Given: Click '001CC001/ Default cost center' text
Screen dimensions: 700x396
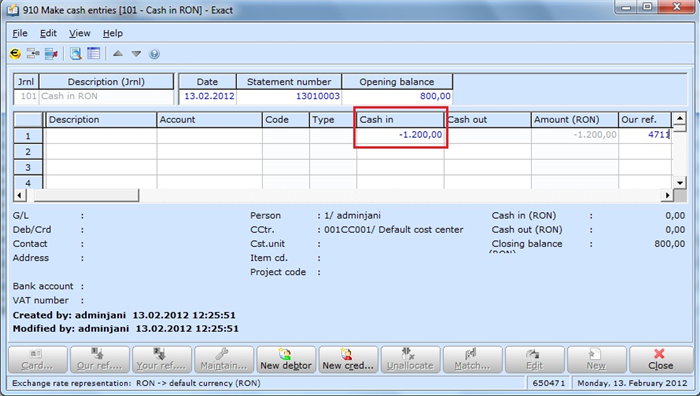Looking at the screenshot, I should (393, 230).
